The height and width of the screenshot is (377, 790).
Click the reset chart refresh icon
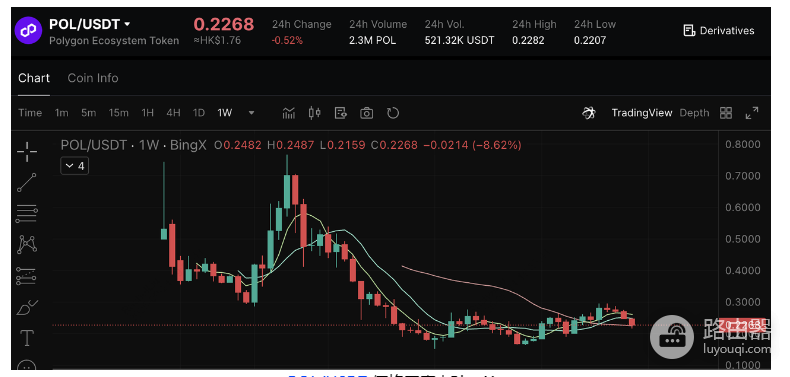(393, 113)
